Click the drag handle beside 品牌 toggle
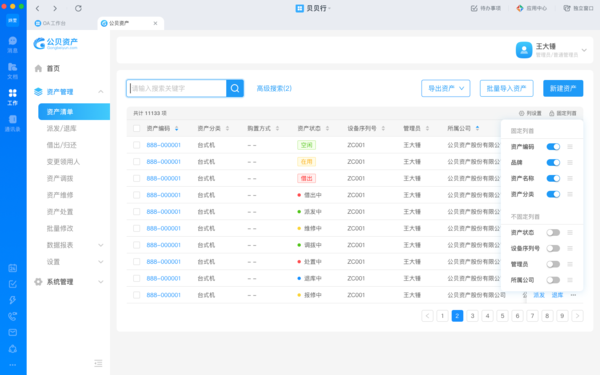The image size is (600, 375). 570,163
